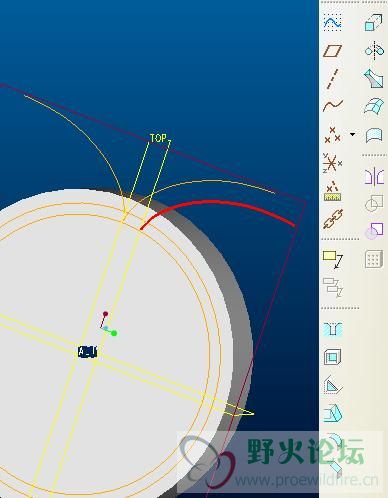This screenshot has width=388, height=498.
Task: Open the Hole tool
Action: tap(332, 329)
